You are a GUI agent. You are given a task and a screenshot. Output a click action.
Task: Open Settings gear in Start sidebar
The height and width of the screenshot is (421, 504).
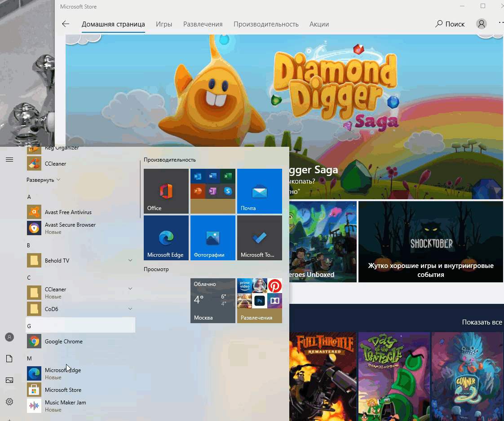[9, 402]
